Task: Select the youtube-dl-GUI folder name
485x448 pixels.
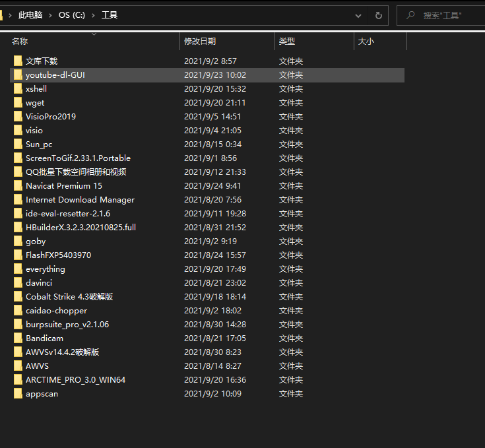Action: pyautogui.click(x=55, y=75)
